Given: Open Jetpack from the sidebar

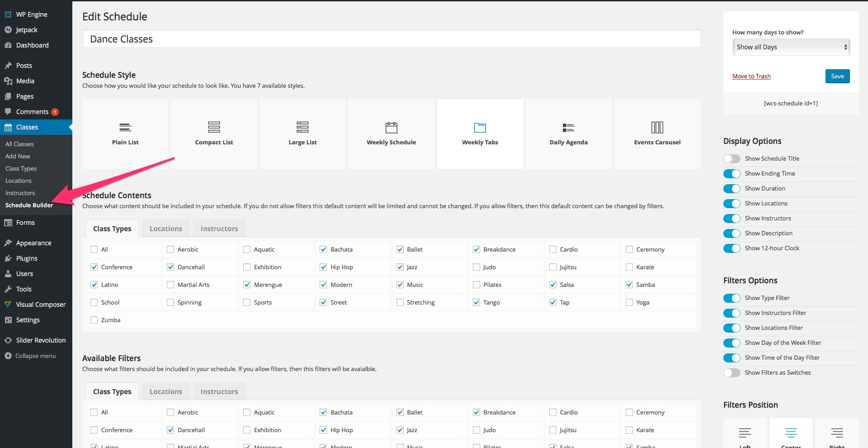Looking at the screenshot, I should [x=27, y=30].
